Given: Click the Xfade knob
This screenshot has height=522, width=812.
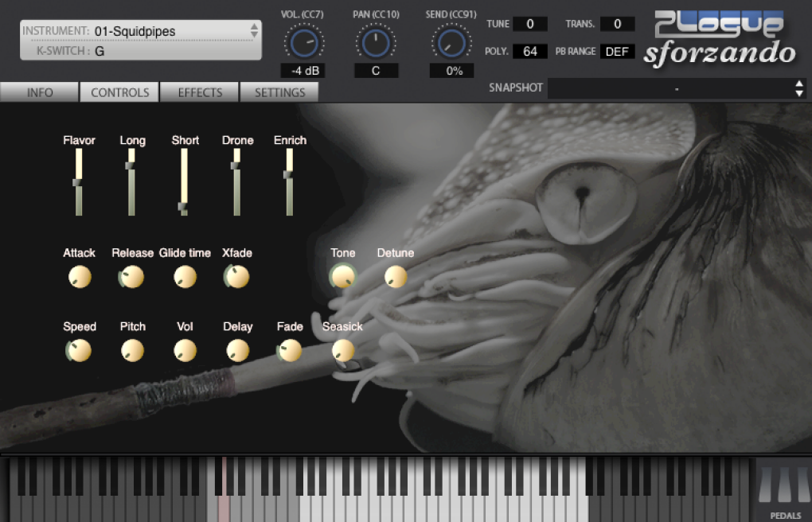Looking at the screenshot, I should 237,277.
